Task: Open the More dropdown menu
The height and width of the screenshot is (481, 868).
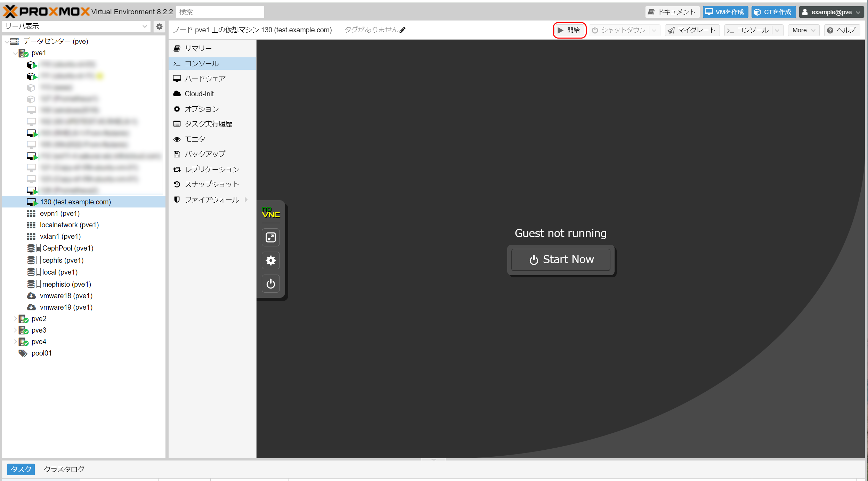Action: 803,30
